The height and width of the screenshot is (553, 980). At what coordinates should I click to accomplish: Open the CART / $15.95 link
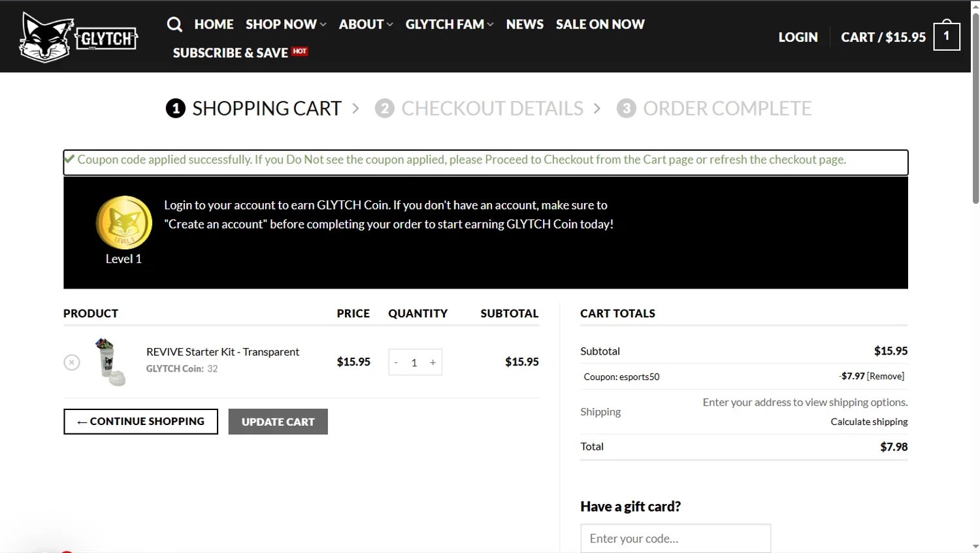pos(883,37)
